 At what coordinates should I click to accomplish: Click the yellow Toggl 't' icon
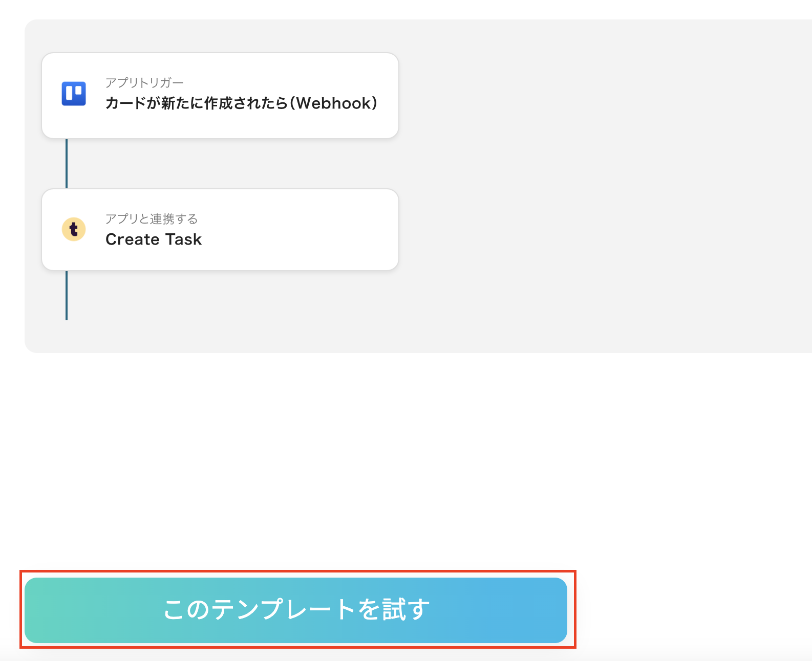pyautogui.click(x=74, y=229)
